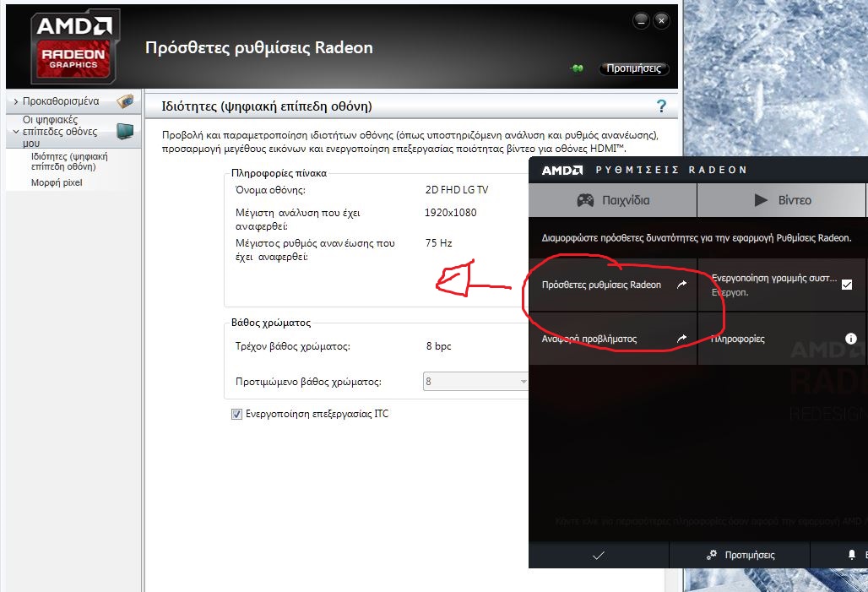Open Προτιμώμενο βάθος χρώματος dropdown
The image size is (868, 592).
(x=475, y=382)
